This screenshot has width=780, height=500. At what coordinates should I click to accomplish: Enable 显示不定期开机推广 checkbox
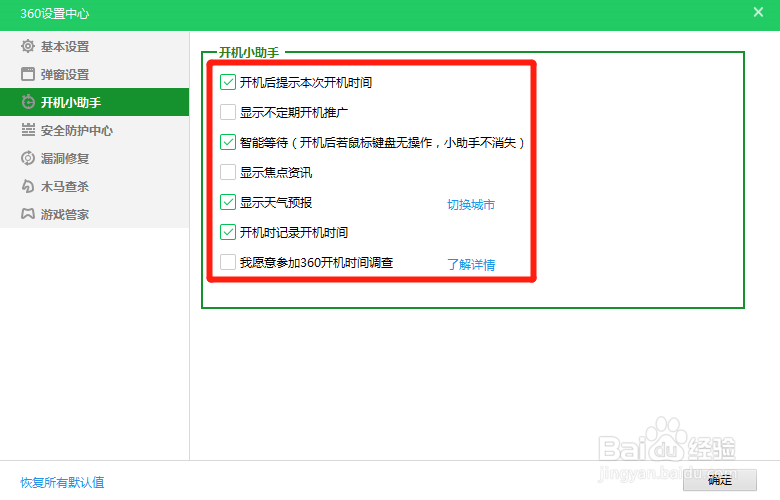pos(228,112)
